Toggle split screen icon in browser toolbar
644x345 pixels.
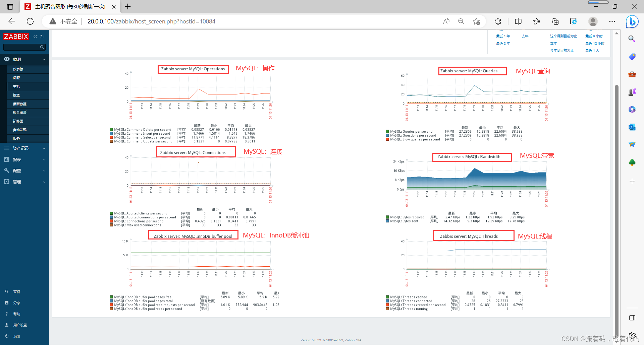pos(518,21)
